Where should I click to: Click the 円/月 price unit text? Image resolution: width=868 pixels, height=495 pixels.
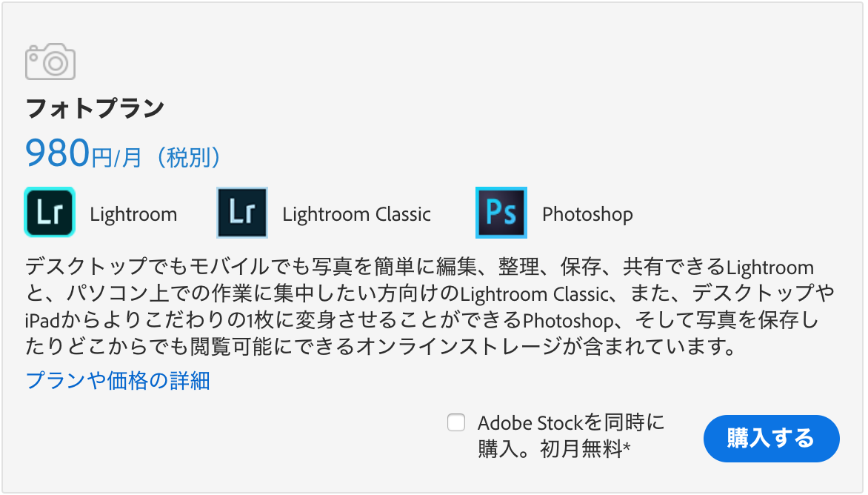click(116, 157)
